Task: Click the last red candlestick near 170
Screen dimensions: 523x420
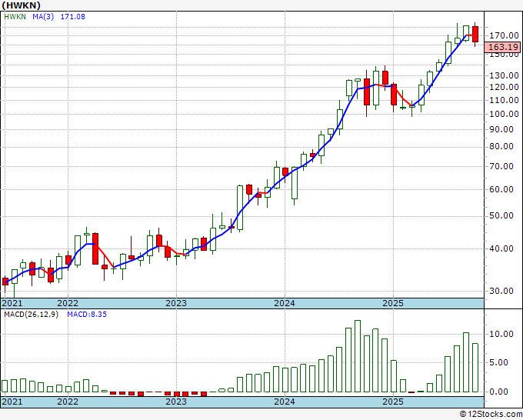Action: (x=475, y=34)
